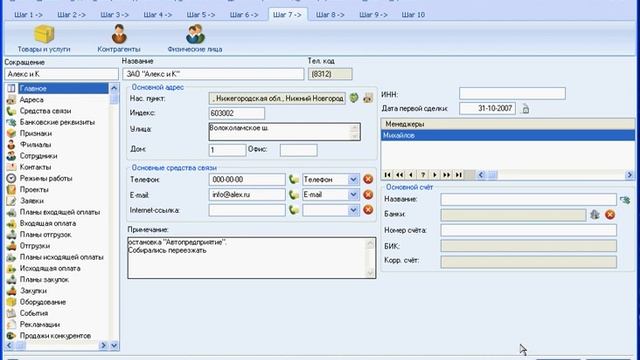Open Контакты sidebar item
Screen dimensions: 640x360
tap(35, 167)
